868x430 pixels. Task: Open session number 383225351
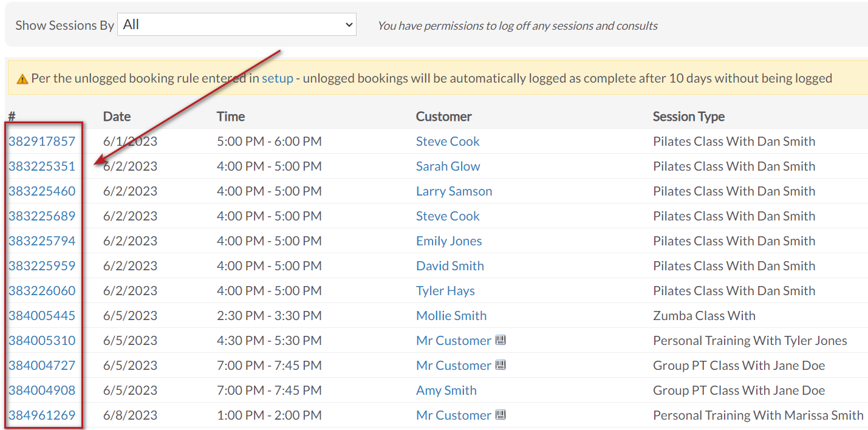point(42,166)
